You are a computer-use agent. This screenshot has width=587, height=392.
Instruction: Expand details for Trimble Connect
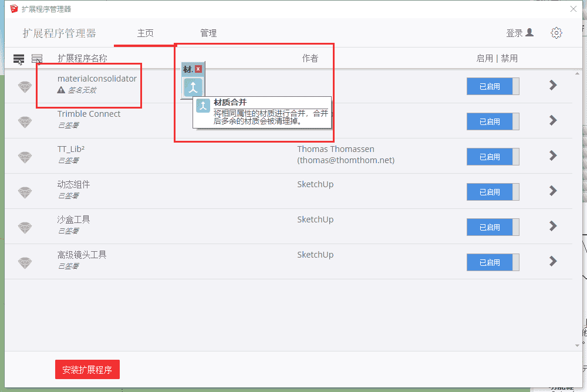tap(553, 120)
